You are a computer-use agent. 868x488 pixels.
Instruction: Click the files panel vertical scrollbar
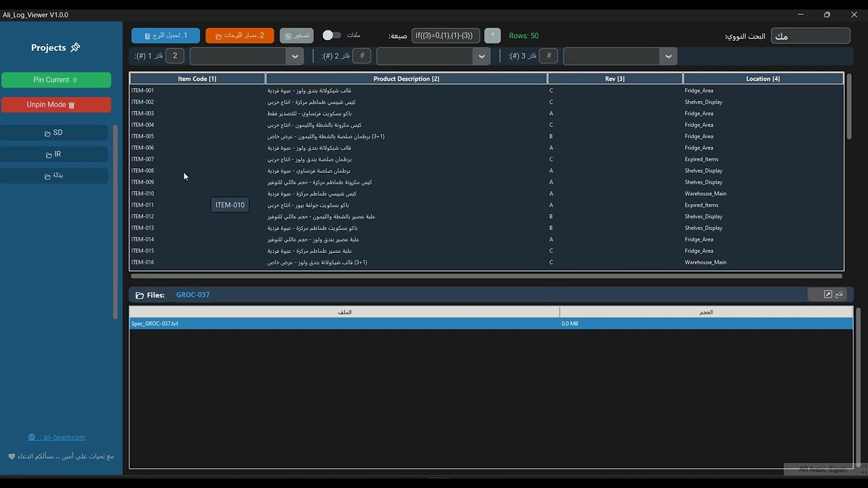[859, 387]
